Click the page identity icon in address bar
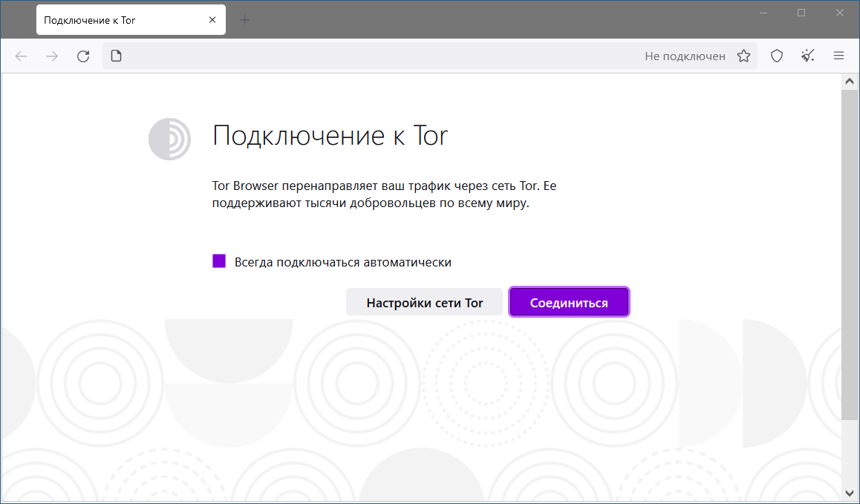This screenshot has width=860, height=504. [x=117, y=56]
